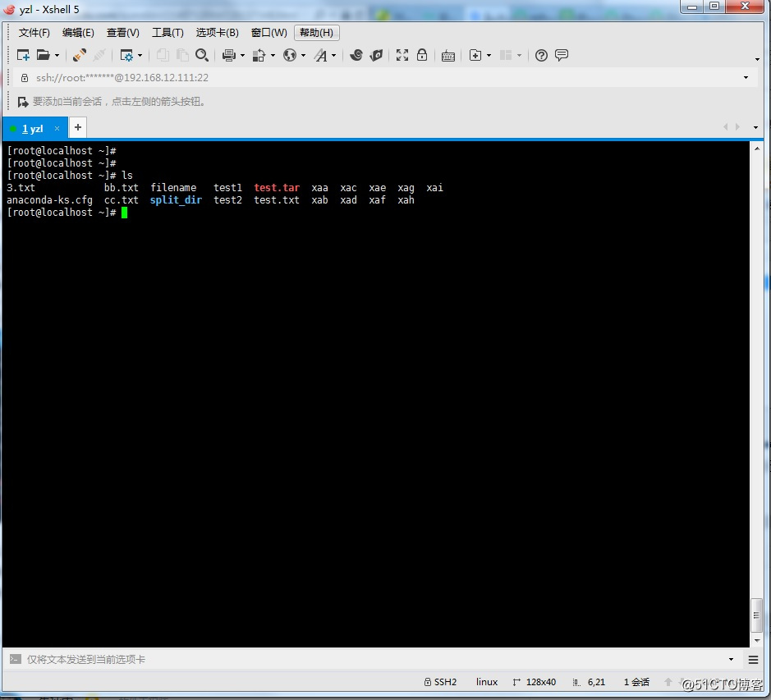Click the test.tar file name
The width and height of the screenshot is (771, 700).
pyautogui.click(x=277, y=188)
